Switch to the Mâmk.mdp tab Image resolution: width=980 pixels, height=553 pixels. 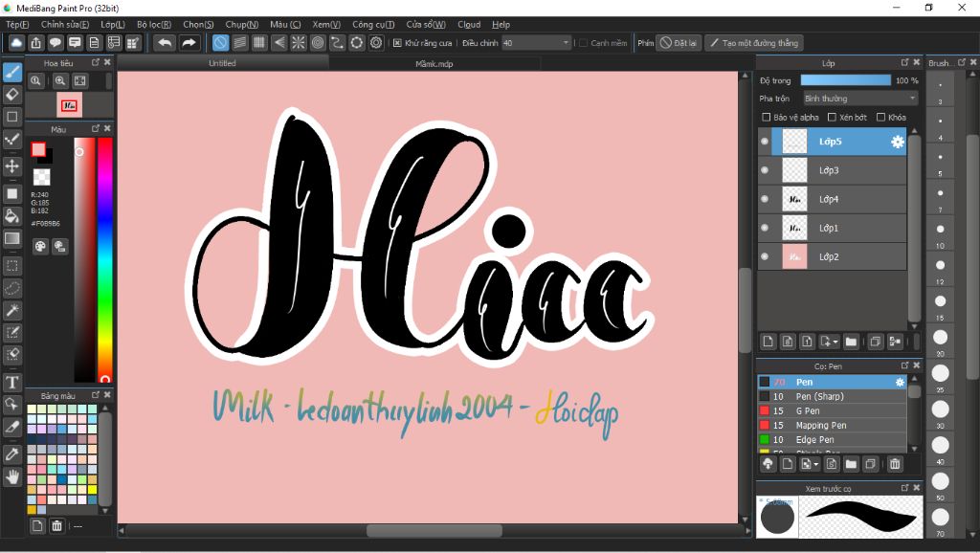[x=434, y=64]
